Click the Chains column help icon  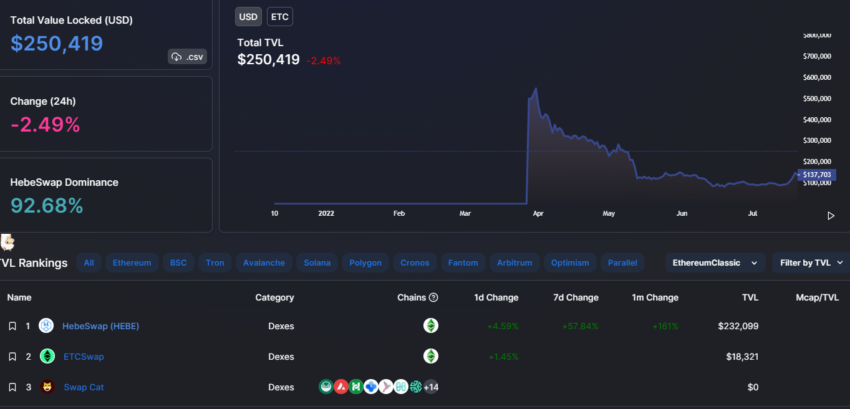click(x=433, y=297)
